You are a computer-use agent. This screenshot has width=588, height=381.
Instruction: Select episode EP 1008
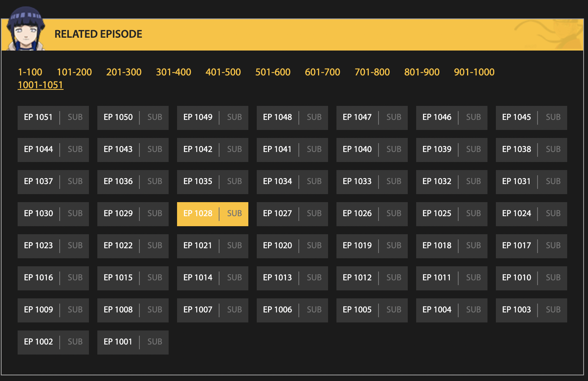click(x=133, y=310)
